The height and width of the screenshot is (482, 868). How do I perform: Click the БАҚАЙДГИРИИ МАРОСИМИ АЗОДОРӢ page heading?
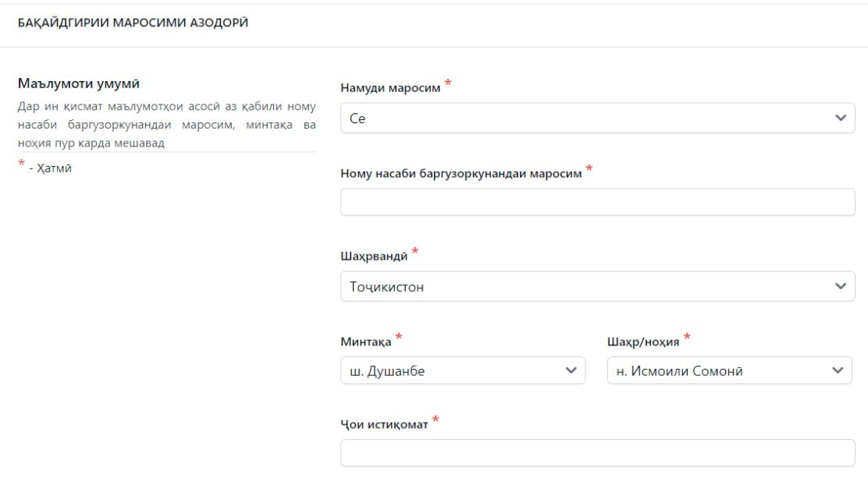point(127,23)
